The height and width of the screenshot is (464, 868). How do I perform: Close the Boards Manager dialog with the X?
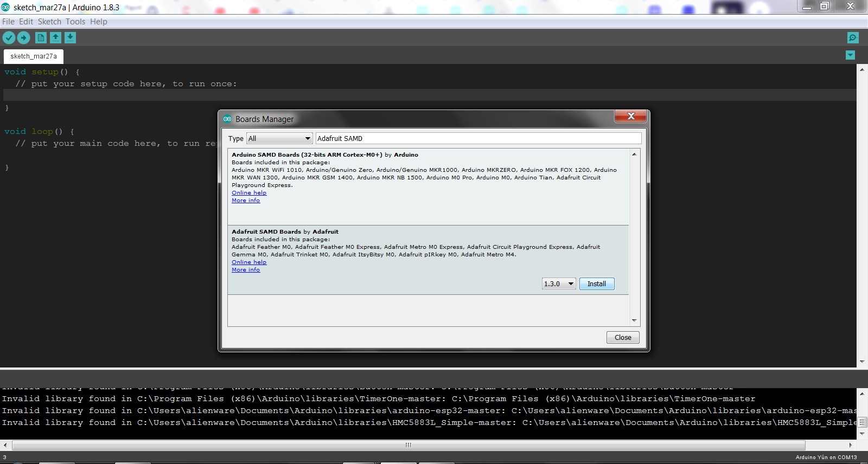coord(631,116)
